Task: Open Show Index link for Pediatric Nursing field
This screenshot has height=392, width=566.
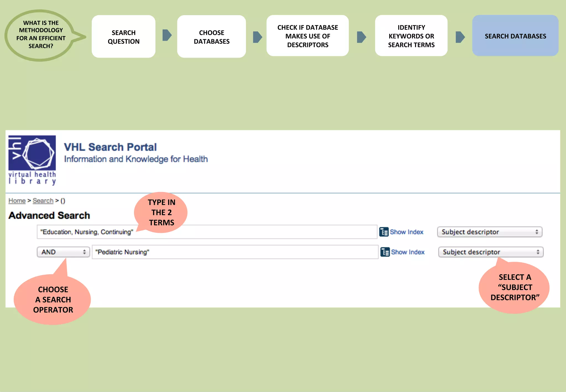Action: click(408, 252)
